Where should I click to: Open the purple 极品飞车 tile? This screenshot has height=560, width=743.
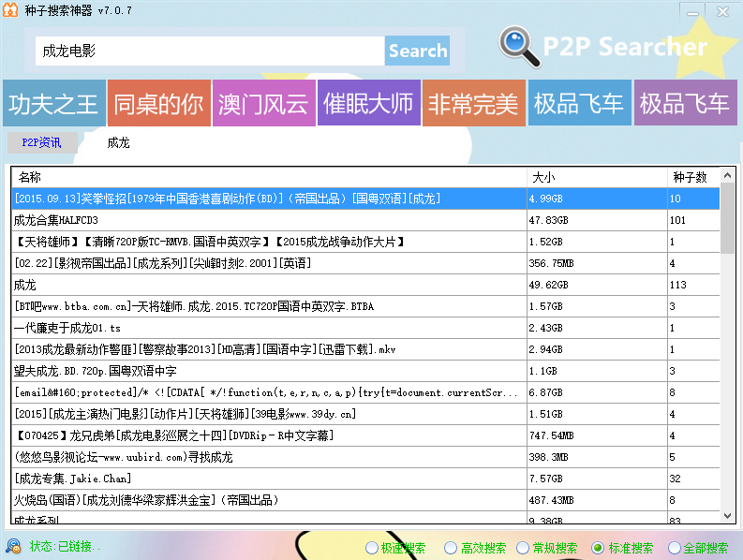click(x=685, y=103)
